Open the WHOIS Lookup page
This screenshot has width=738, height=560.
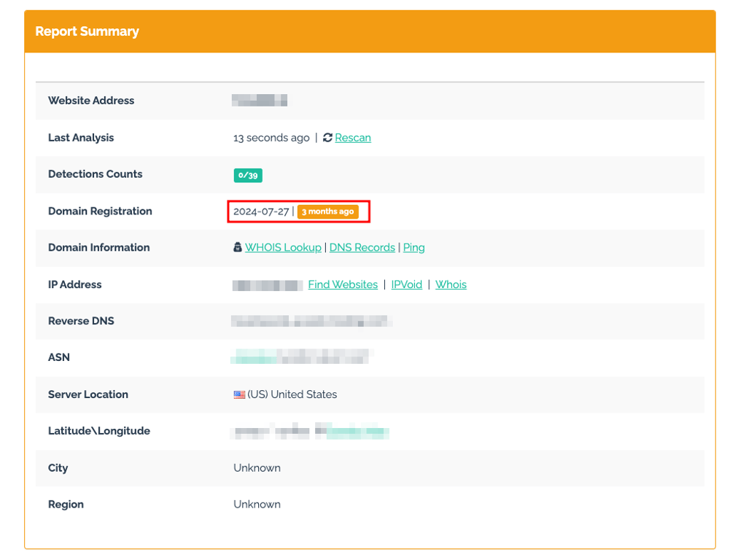284,247
